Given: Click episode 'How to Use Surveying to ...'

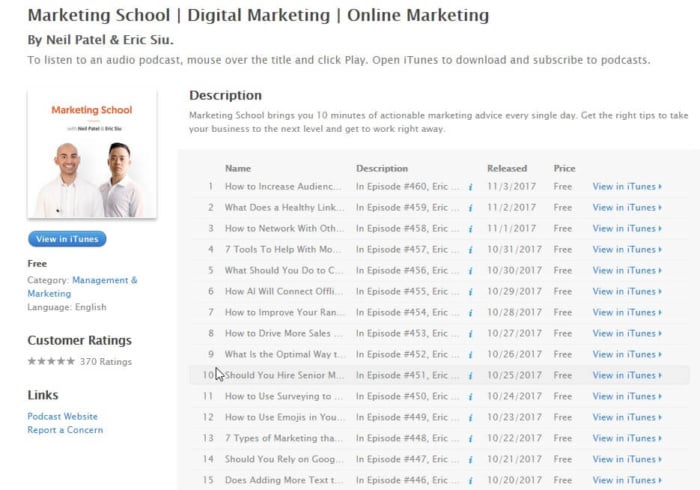Looking at the screenshot, I should click(284, 396).
